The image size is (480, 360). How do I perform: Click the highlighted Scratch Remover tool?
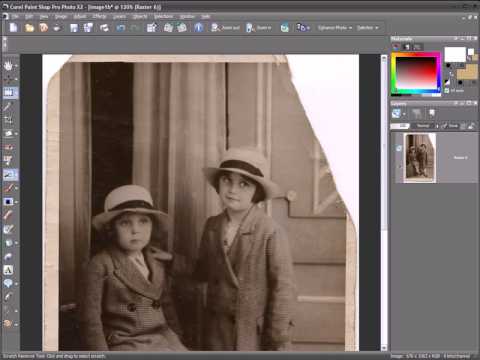click(9, 174)
